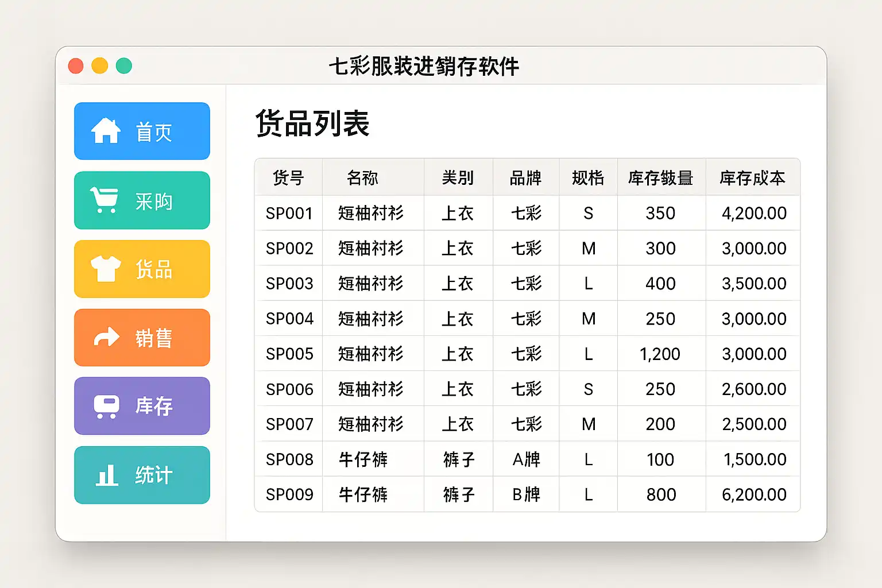Click stock quantity 250 in row SP004

660,319
